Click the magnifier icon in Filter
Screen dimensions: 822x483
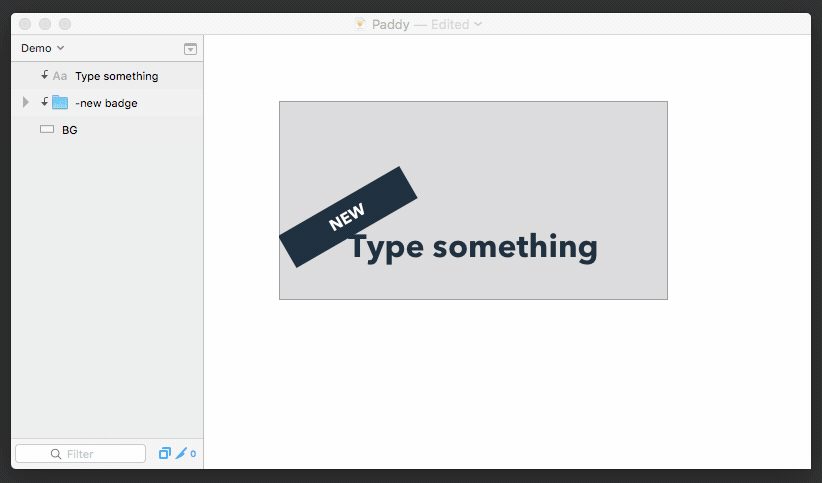(56, 454)
